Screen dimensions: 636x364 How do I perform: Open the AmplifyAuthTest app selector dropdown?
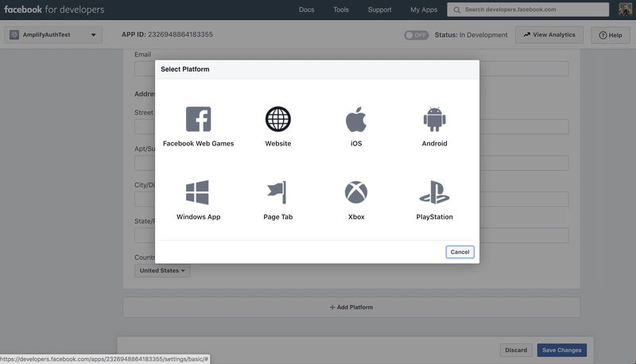tap(53, 35)
